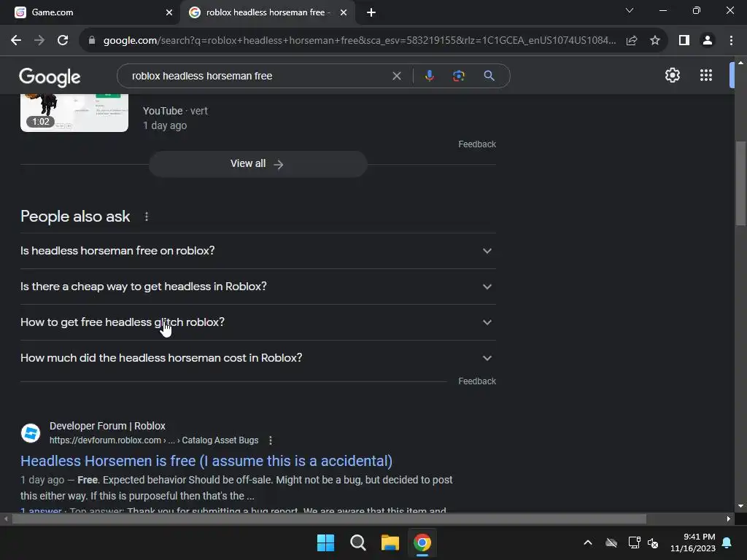Open a new browser tab

point(371,12)
